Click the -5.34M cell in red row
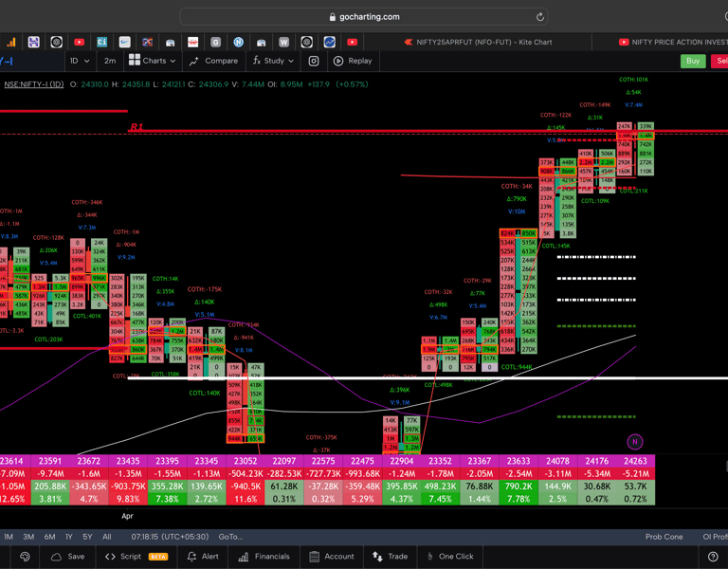 pyautogui.click(x=596, y=473)
